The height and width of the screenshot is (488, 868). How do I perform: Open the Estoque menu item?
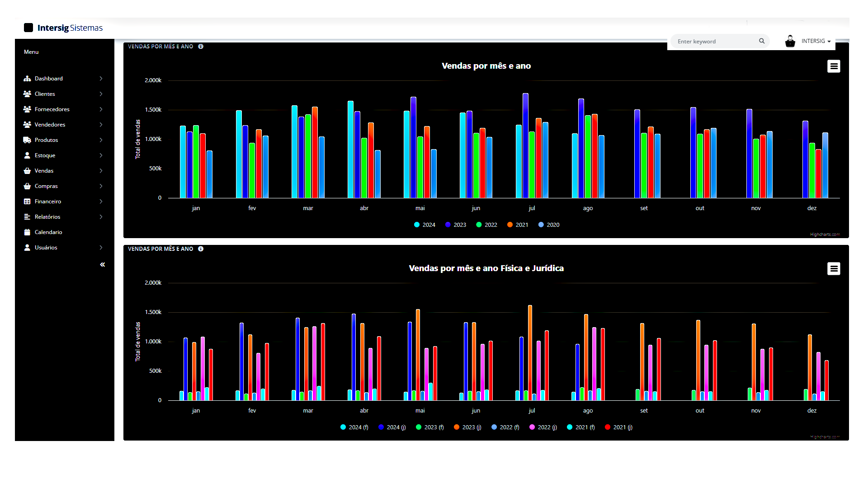tap(45, 155)
